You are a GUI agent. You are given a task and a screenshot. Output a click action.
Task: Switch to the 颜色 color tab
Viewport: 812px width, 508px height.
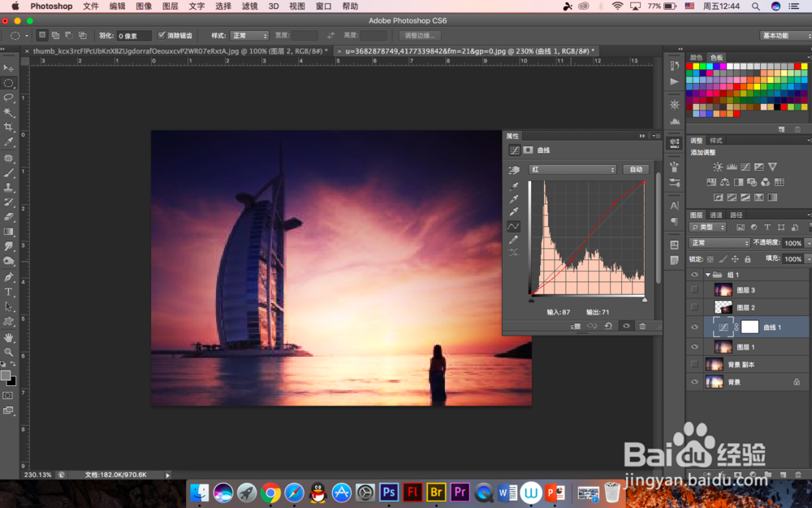(x=696, y=58)
